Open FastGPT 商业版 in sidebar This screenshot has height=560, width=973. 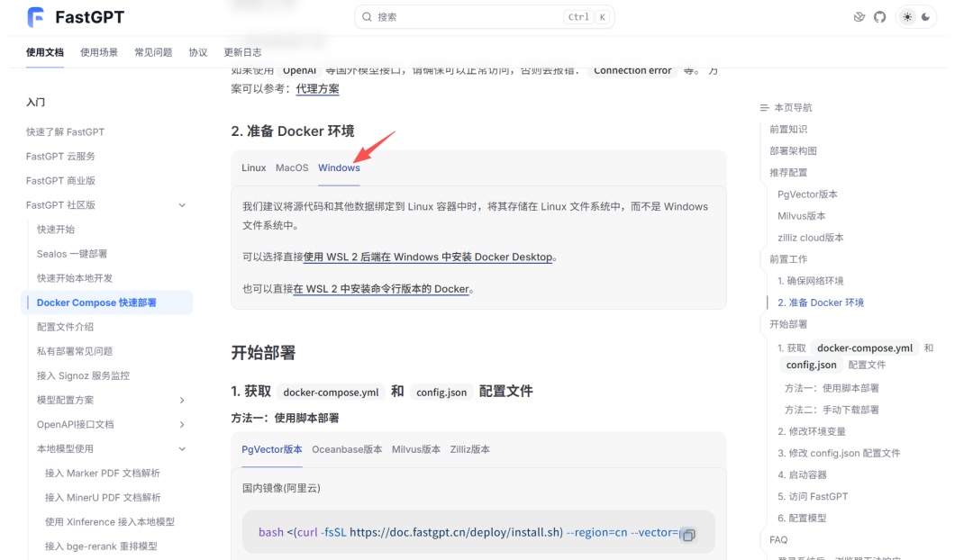click(x=60, y=180)
